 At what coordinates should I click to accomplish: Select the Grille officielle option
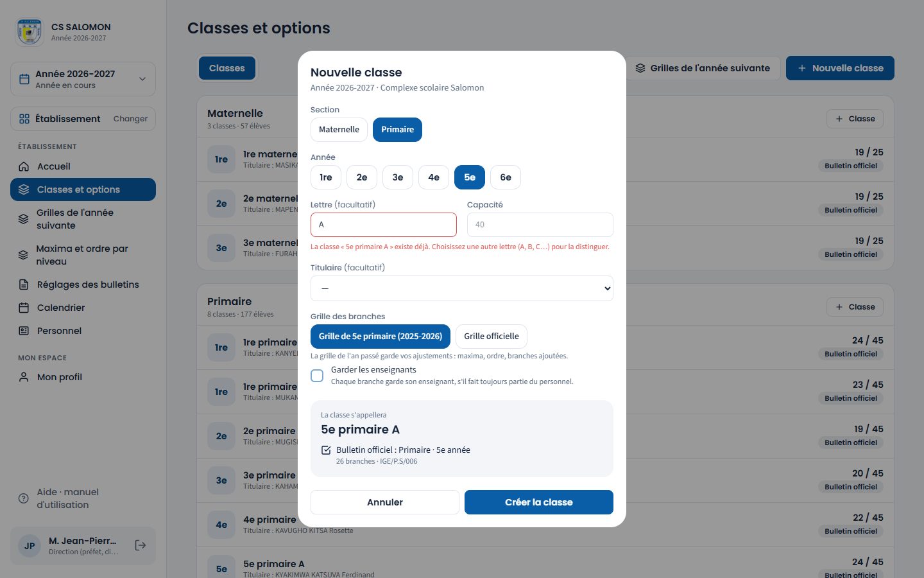pos(492,337)
